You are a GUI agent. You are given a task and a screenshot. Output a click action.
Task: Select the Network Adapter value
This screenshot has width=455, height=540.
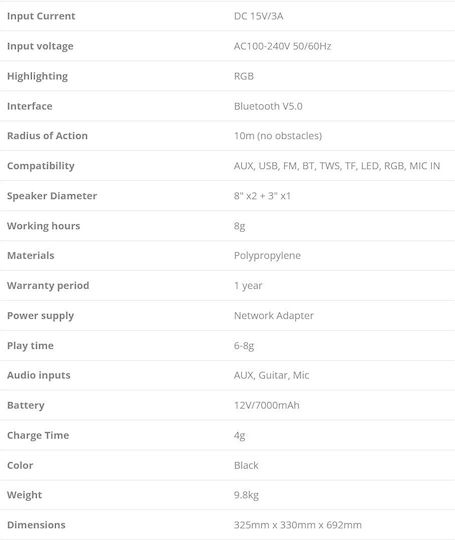click(273, 316)
